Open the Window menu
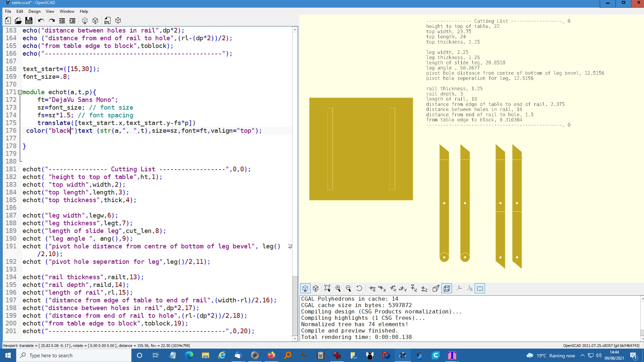This screenshot has height=362, width=644. [67, 11]
